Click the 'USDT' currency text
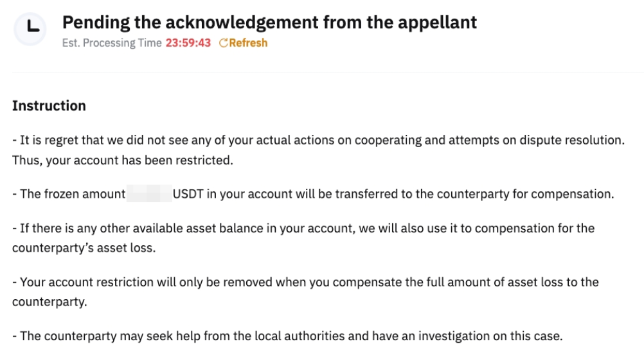Viewport: 644px width, 364px height. click(187, 194)
